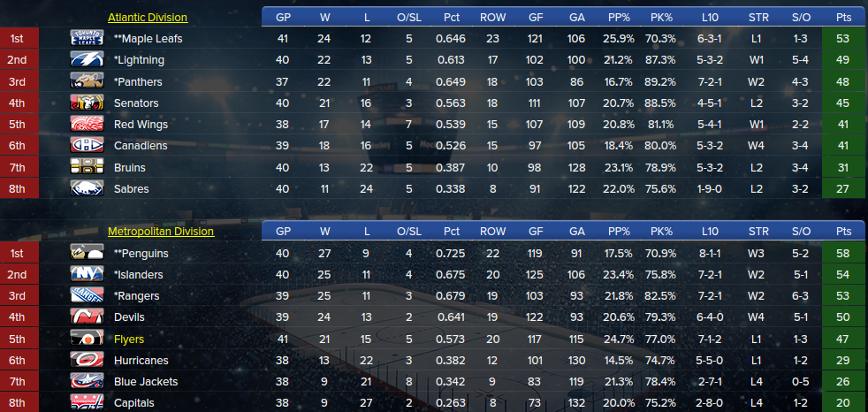Open the Flyers team logo
This screenshot has width=868, height=412.
87,339
